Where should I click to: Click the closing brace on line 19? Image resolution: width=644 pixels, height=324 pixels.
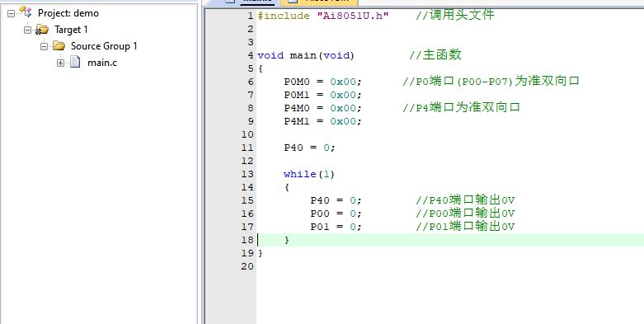[261, 253]
